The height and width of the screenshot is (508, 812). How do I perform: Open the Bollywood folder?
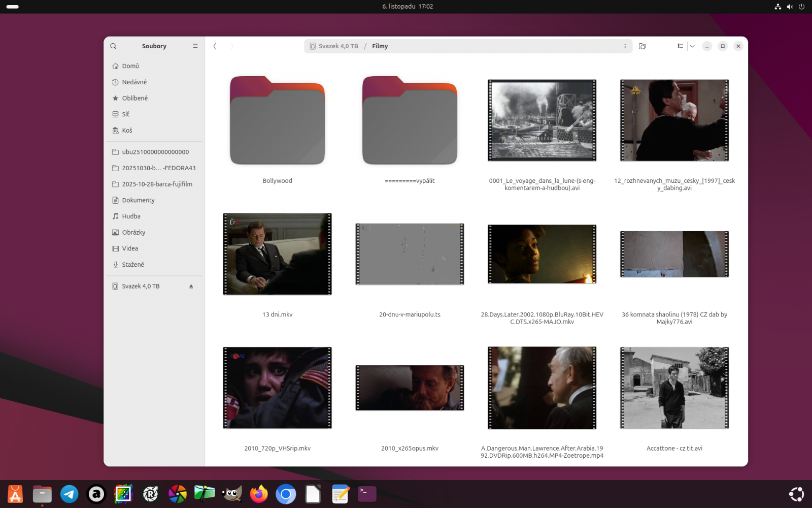tap(277, 122)
